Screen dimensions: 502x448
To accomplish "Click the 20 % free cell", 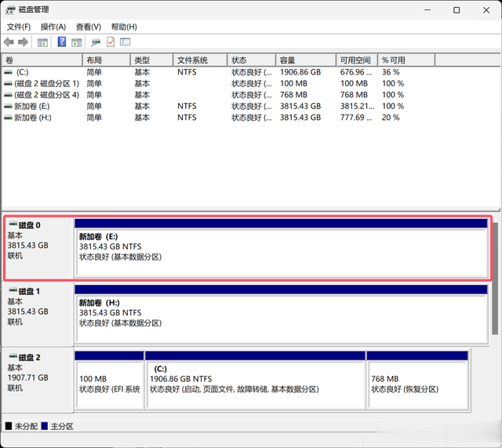I will [391, 118].
